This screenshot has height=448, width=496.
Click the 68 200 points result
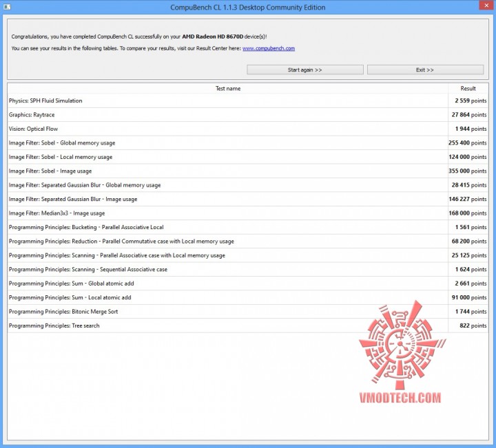pyautogui.click(x=469, y=242)
